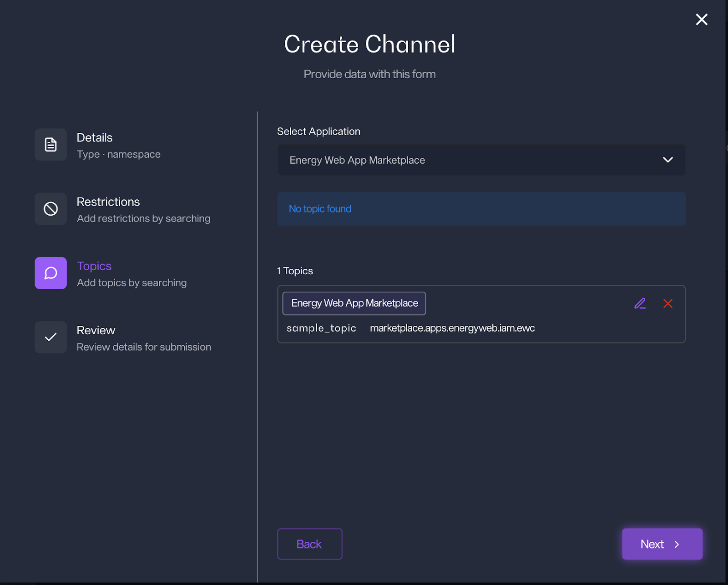
Task: Click the No topic found message box
Action: tap(481, 209)
